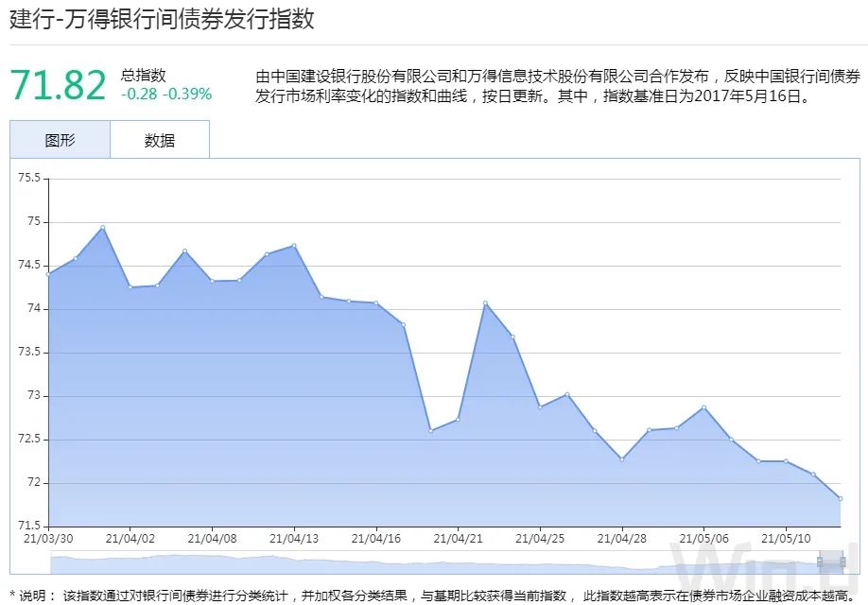Click the 73 y-axis label

[34, 395]
